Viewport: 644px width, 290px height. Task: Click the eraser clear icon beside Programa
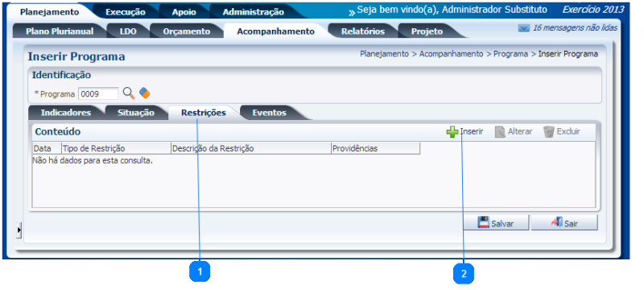(144, 93)
